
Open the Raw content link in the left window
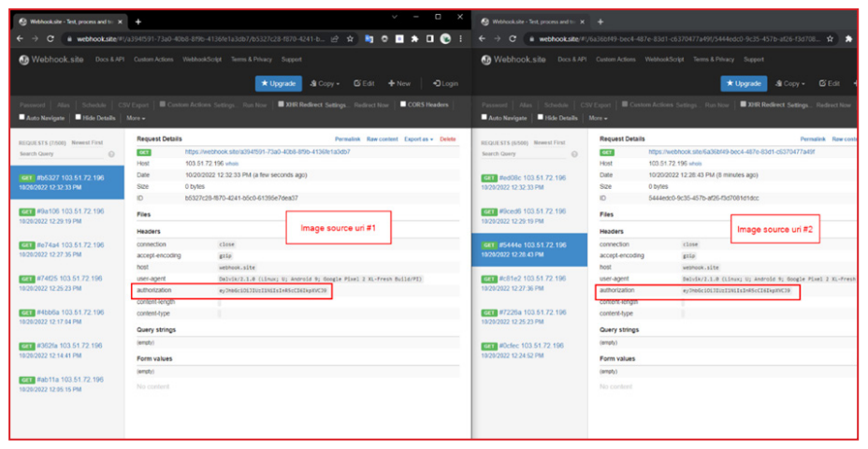[382, 139]
